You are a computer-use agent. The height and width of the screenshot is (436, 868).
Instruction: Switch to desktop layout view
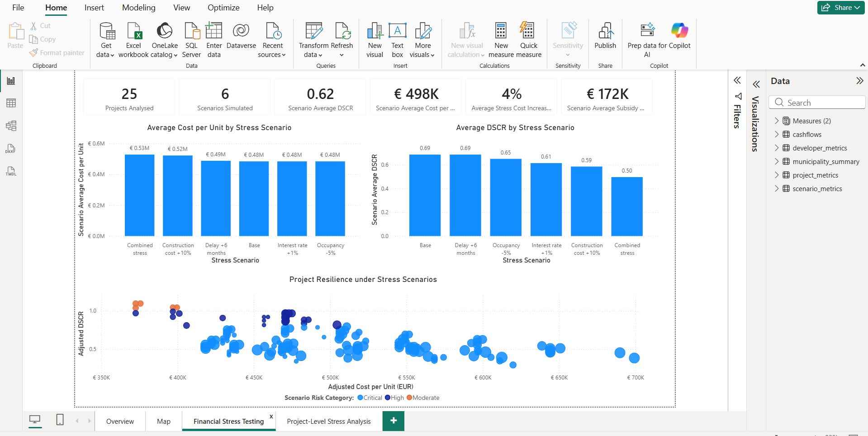[35, 420]
